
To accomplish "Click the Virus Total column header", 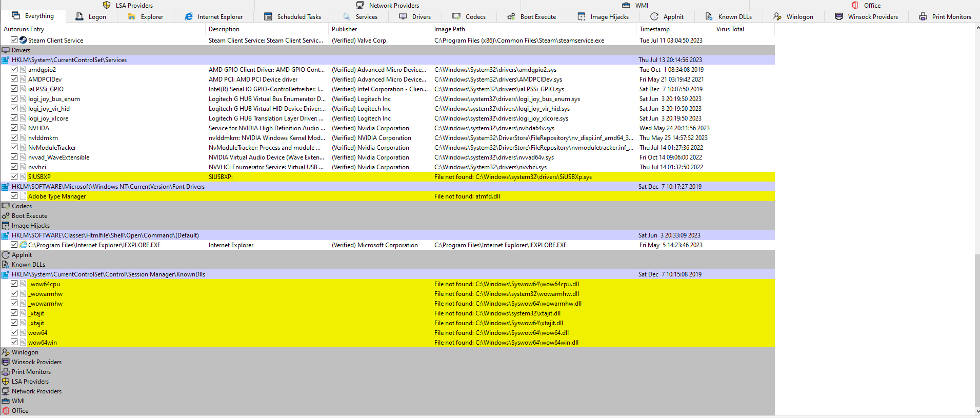I will click(744, 29).
